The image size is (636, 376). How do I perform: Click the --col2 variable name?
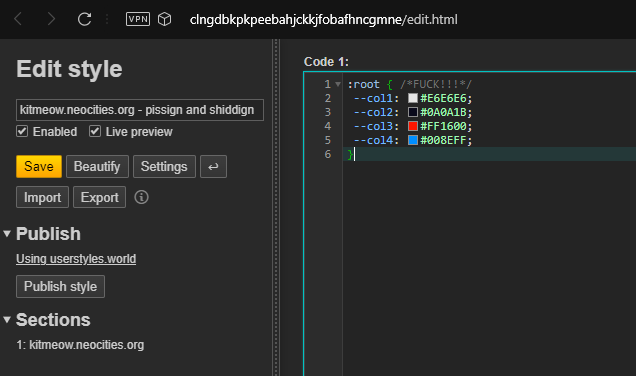[374, 112]
